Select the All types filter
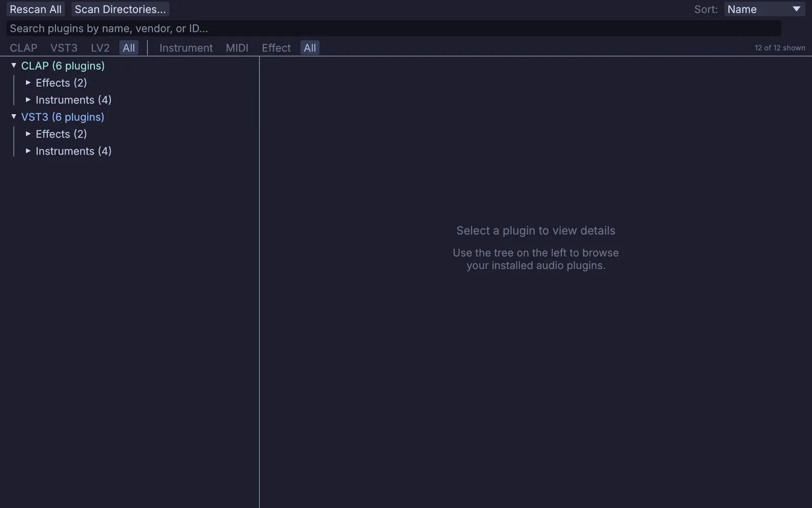 coord(310,48)
